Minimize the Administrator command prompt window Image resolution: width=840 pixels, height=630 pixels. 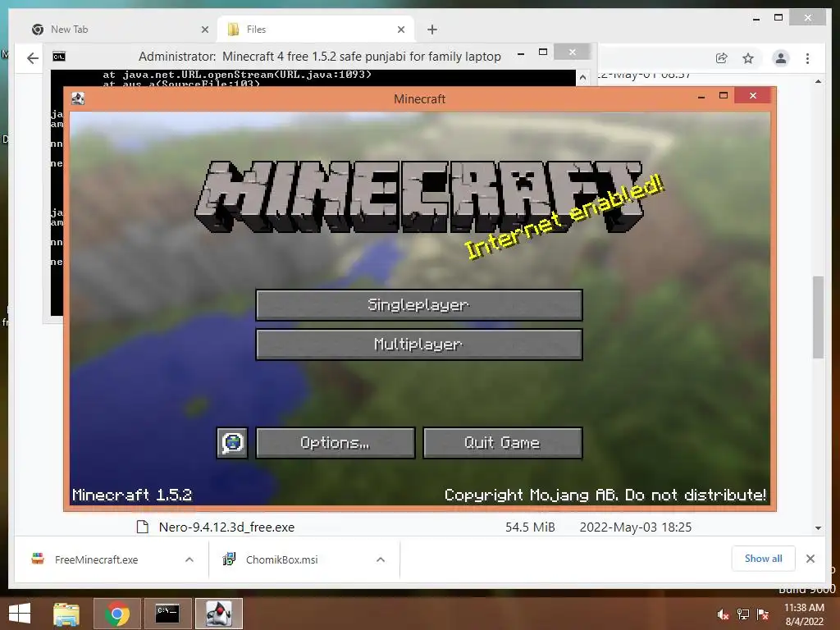point(521,53)
